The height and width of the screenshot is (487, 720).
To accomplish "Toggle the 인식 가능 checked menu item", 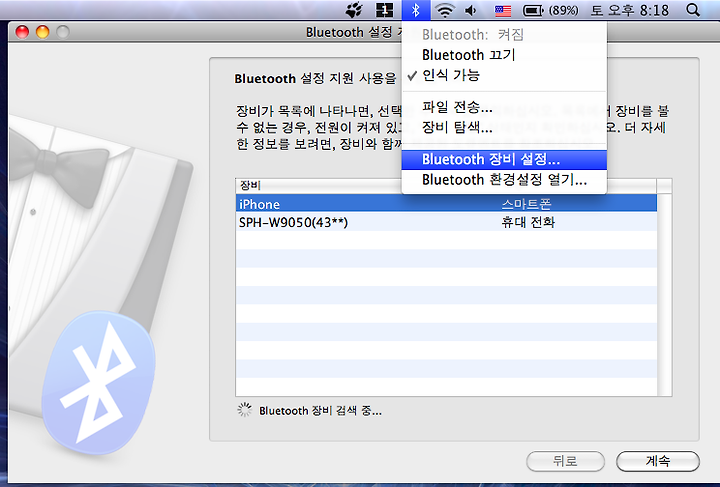I will tap(504, 75).
